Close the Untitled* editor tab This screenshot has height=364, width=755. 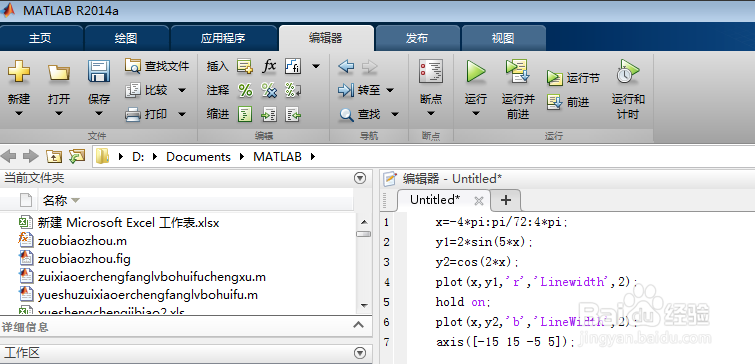pos(478,200)
